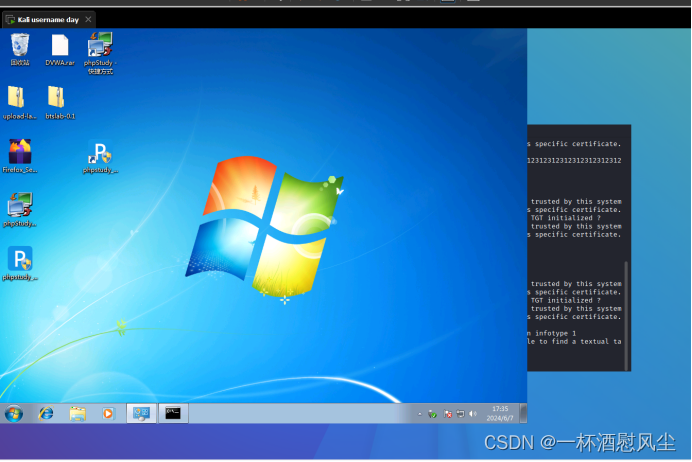Open Windows Explorer from taskbar
The image size is (692, 462).
click(x=77, y=413)
